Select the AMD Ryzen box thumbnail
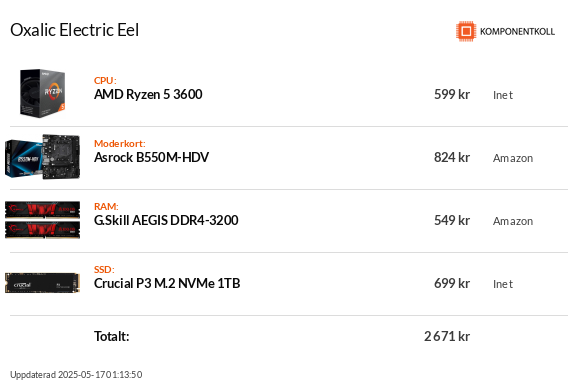577x388 pixels. tap(43, 93)
